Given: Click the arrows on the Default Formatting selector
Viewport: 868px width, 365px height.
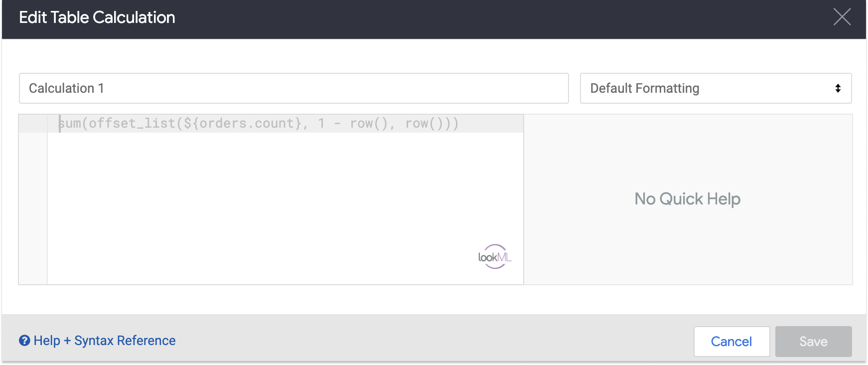Looking at the screenshot, I should pyautogui.click(x=838, y=88).
